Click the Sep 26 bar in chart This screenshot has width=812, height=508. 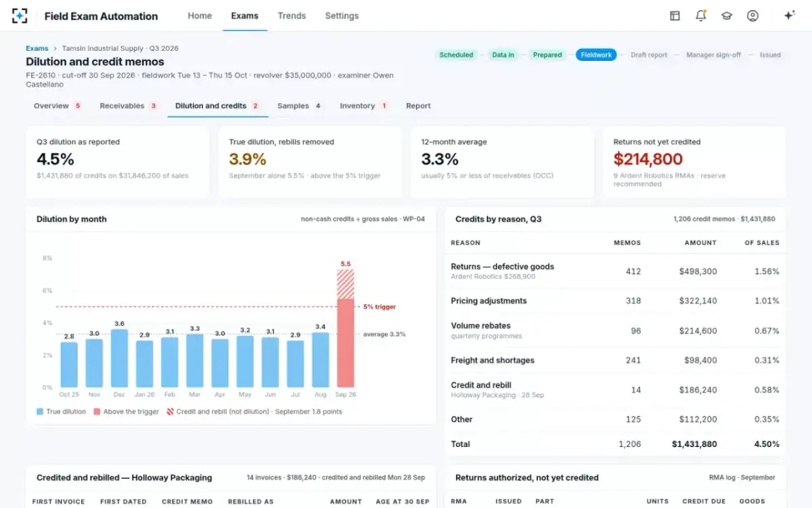pyautogui.click(x=346, y=329)
